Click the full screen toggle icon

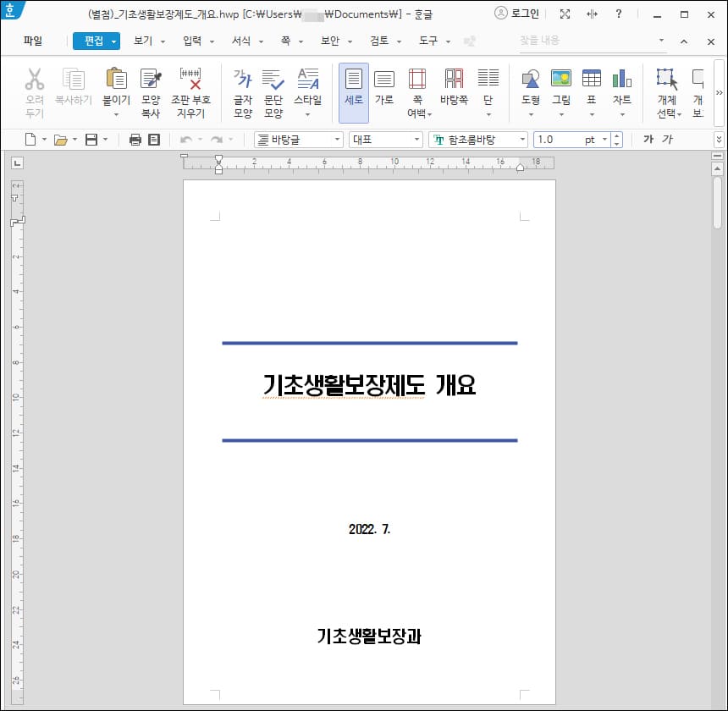[x=565, y=14]
